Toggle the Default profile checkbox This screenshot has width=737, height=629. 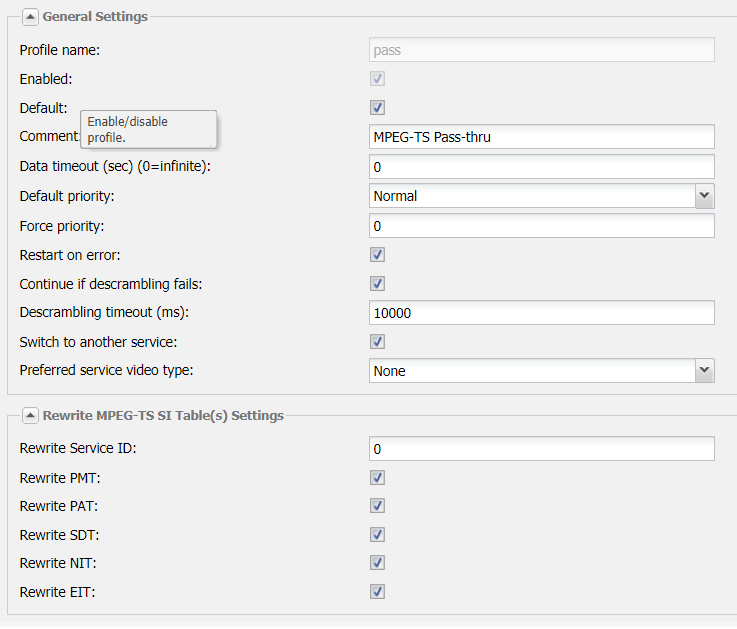(377, 108)
